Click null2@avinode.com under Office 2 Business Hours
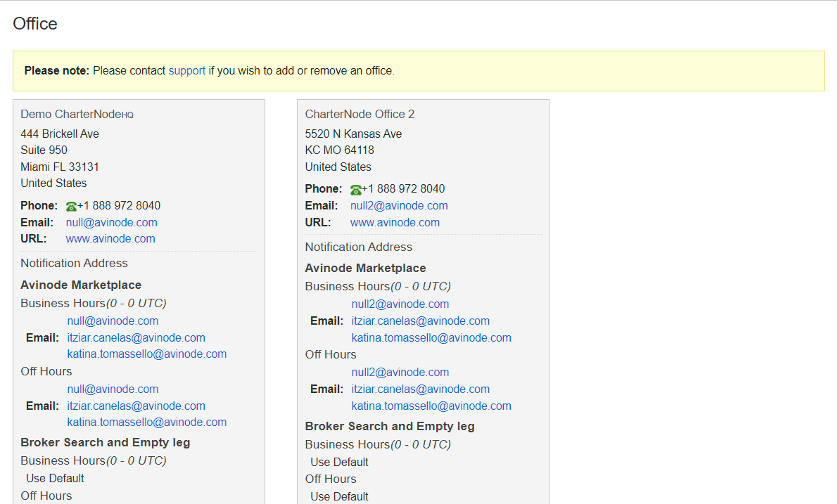The image size is (838, 504). [400, 304]
